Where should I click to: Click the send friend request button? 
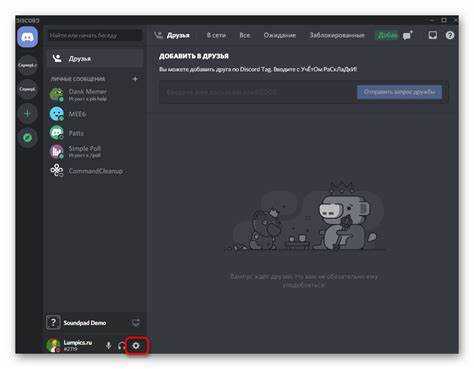pos(399,92)
